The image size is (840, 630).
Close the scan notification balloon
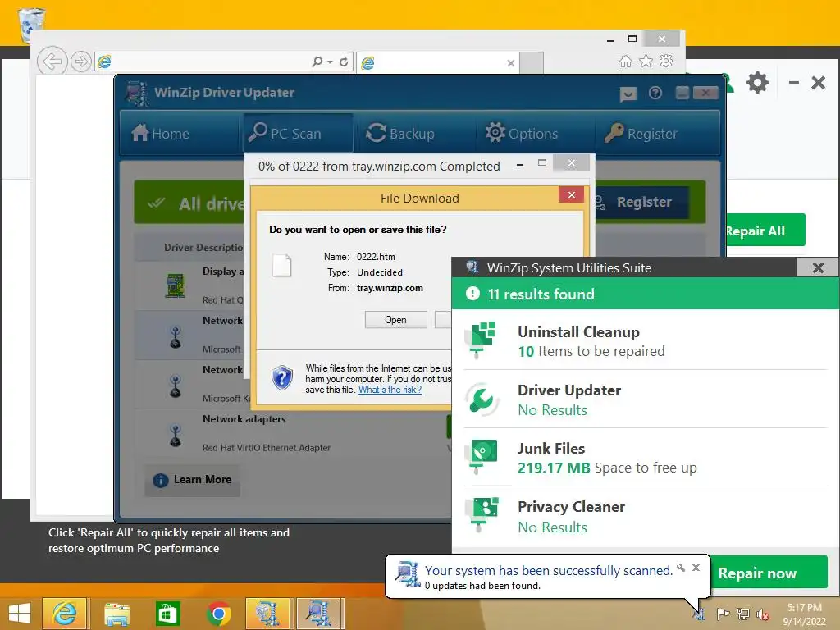click(696, 568)
